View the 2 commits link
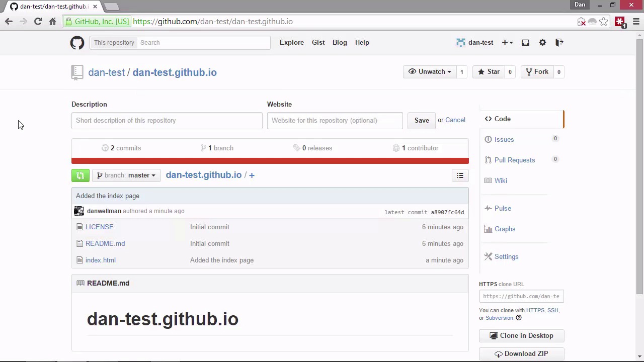 pyautogui.click(x=121, y=148)
